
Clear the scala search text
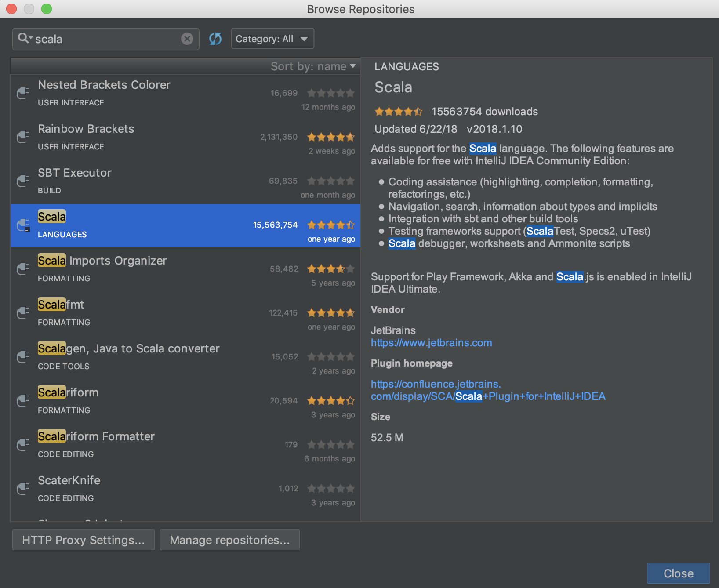[x=187, y=39]
